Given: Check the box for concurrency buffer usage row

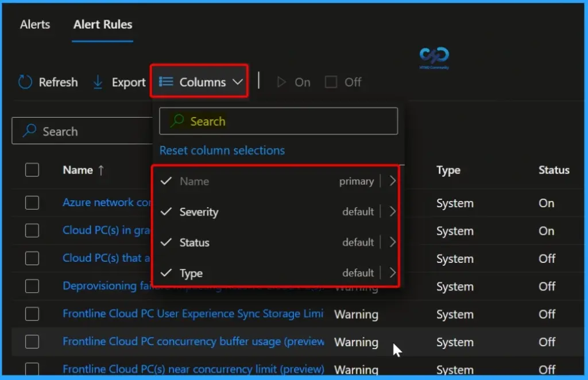Looking at the screenshot, I should tap(32, 342).
